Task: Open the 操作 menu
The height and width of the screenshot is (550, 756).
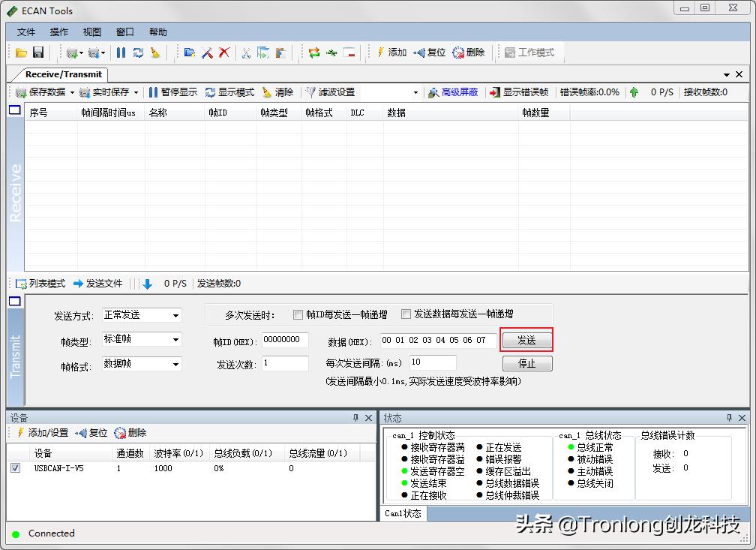Action: [x=58, y=32]
